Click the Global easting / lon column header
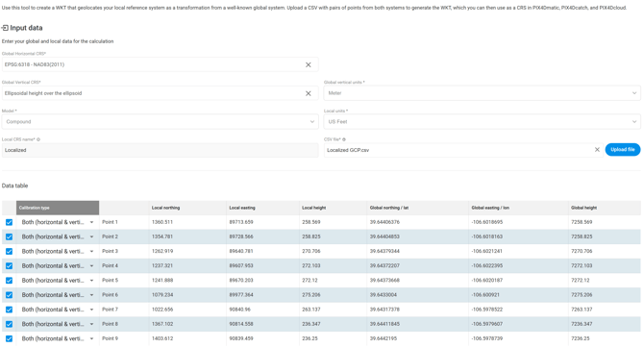644x348 pixels. pyautogui.click(x=519, y=208)
